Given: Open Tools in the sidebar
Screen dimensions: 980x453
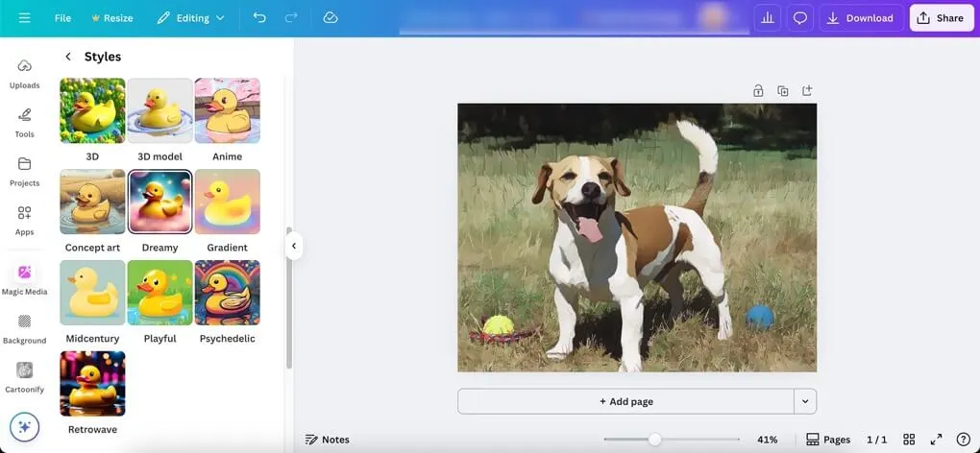Looking at the screenshot, I should click(24, 123).
